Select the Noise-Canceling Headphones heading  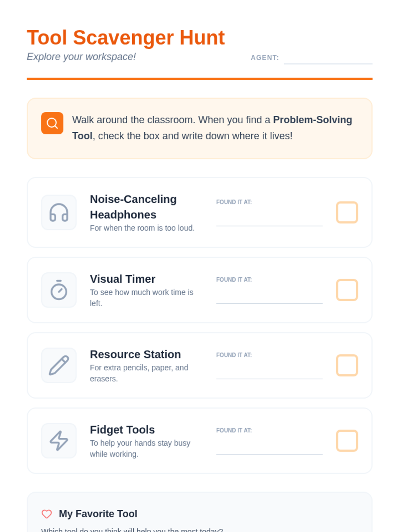tap(133, 207)
